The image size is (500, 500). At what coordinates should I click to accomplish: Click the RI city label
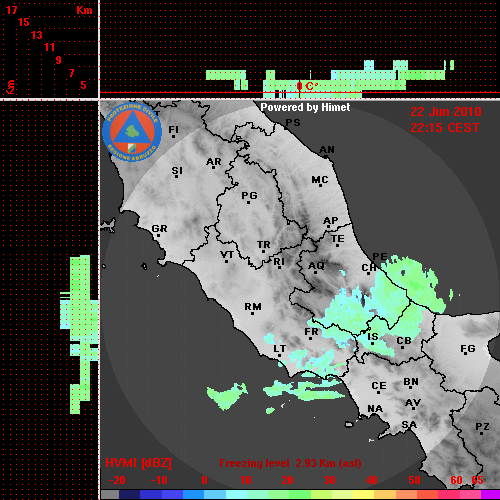click(279, 262)
